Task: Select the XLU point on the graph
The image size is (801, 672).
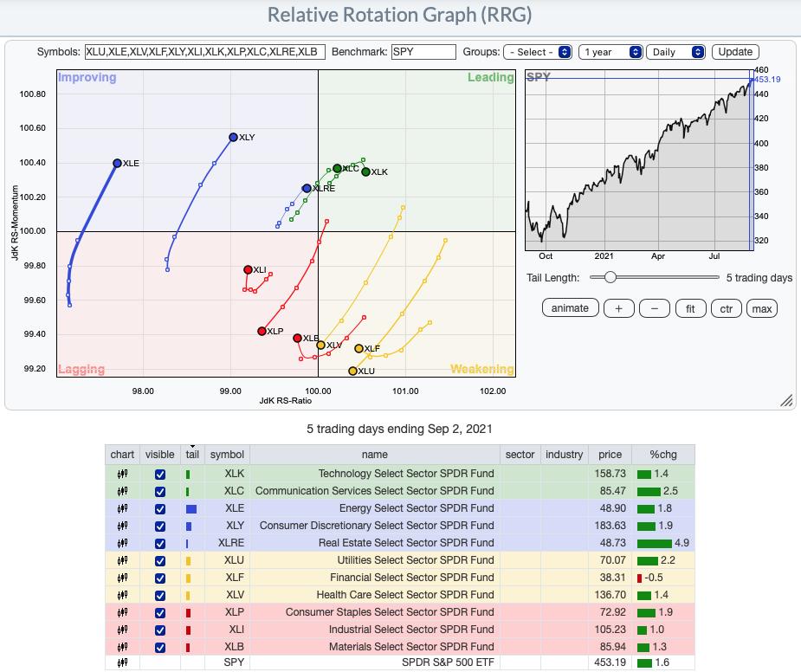Action: pyautogui.click(x=352, y=371)
